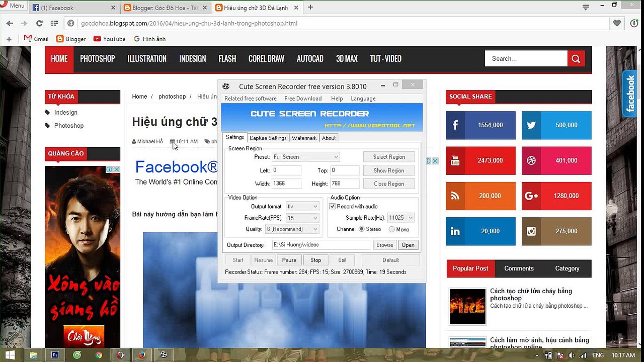Show the Category tab in sidebar
This screenshot has height=362, width=644.
[x=567, y=268]
